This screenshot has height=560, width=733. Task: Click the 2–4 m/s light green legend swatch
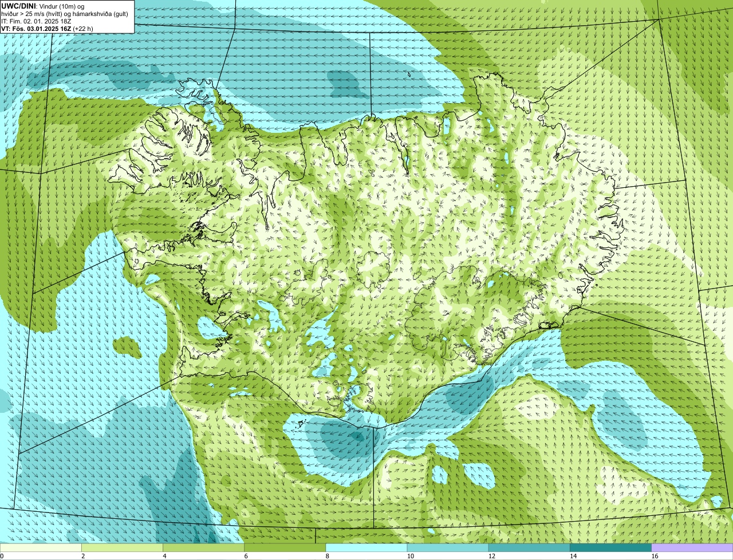122,548
